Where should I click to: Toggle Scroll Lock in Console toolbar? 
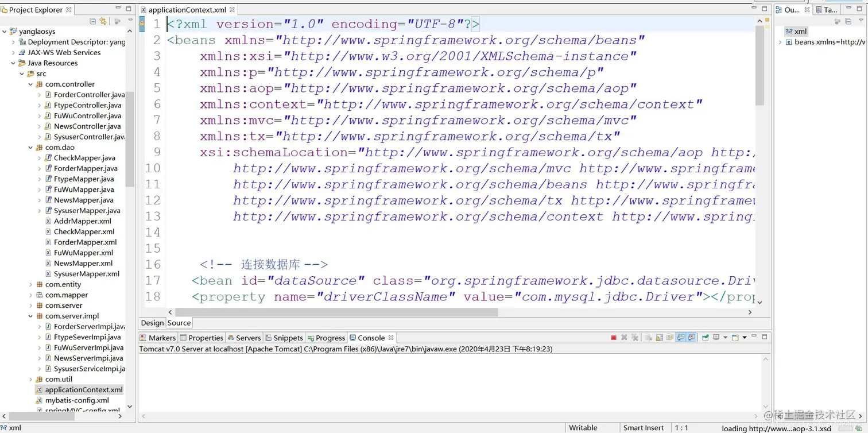point(660,338)
